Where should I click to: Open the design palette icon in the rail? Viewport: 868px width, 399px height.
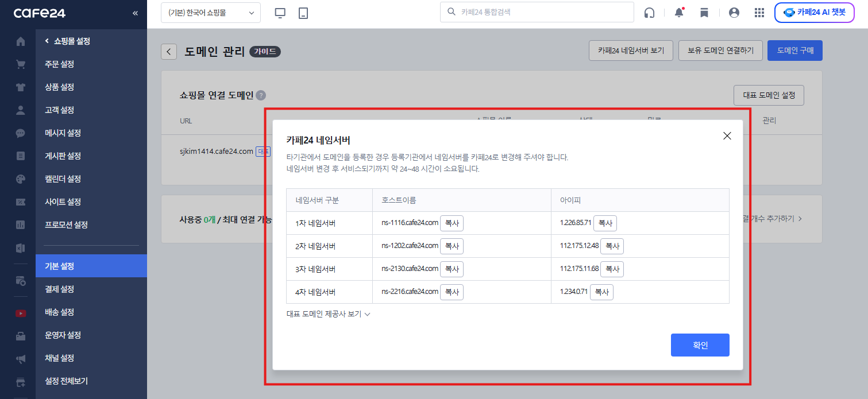pyautogui.click(x=21, y=179)
